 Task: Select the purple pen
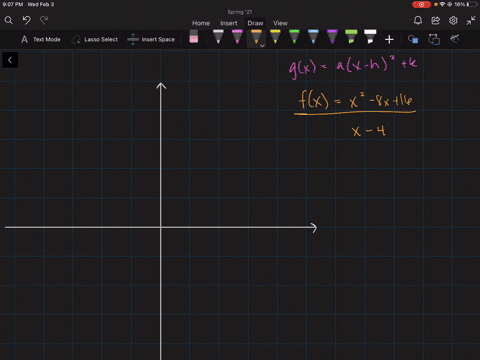[x=332, y=37]
